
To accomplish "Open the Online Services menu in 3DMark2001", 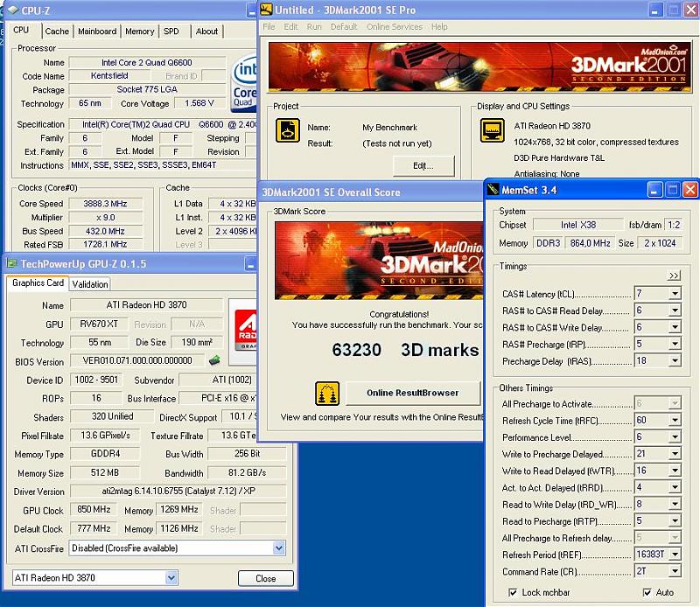I will coord(395,27).
